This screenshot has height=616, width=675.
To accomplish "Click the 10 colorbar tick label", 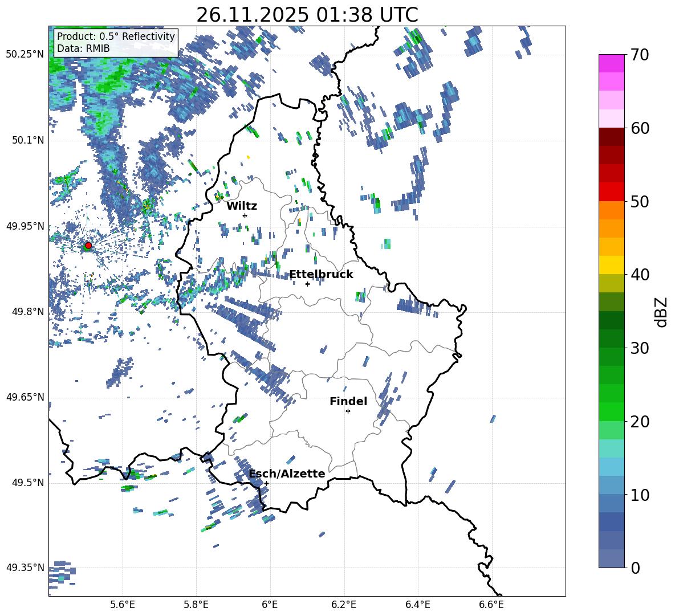I will 640,495.
